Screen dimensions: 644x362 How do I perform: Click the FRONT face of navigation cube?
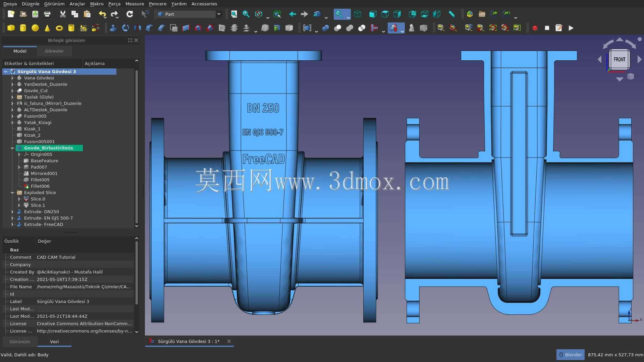tap(619, 59)
